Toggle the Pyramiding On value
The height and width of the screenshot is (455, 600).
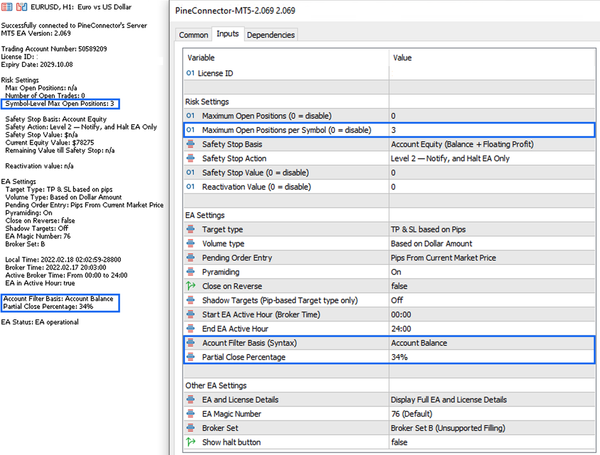coord(489,271)
